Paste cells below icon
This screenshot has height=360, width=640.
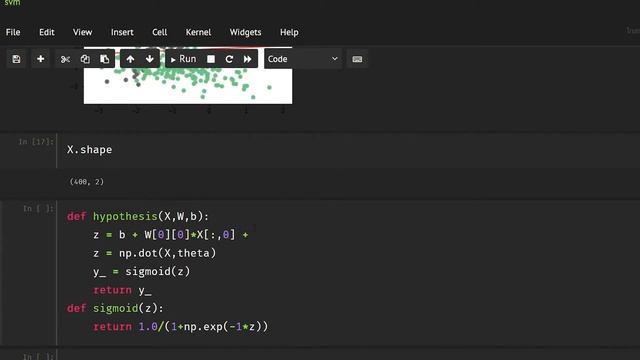pyautogui.click(x=105, y=59)
